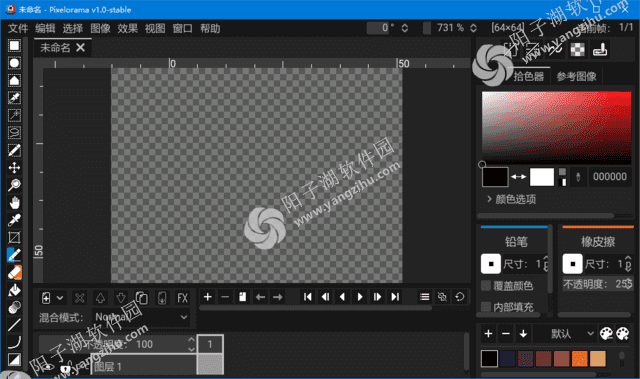Open the 选择 menu

point(73,28)
